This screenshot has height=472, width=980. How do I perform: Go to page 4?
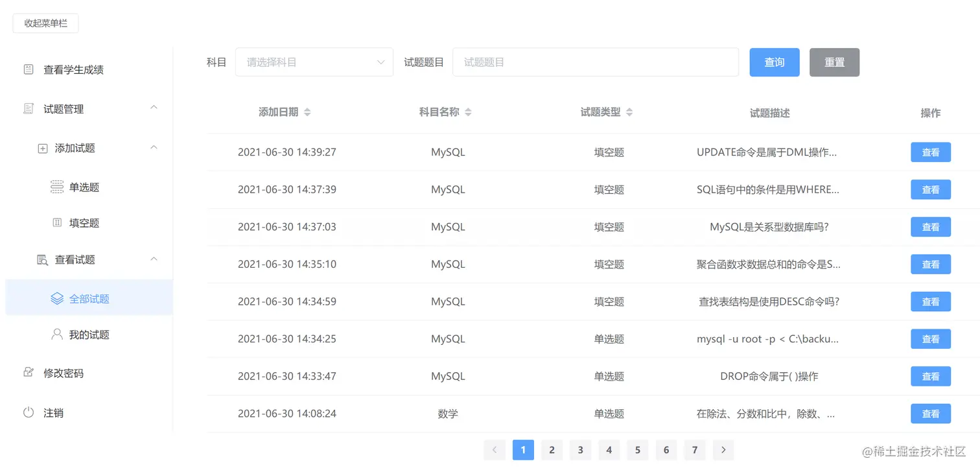pos(609,450)
